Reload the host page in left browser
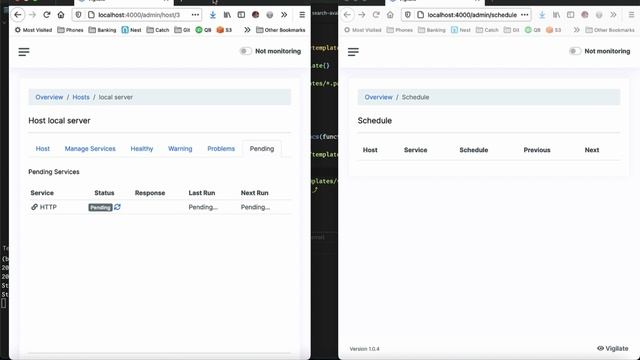 [x=47, y=15]
